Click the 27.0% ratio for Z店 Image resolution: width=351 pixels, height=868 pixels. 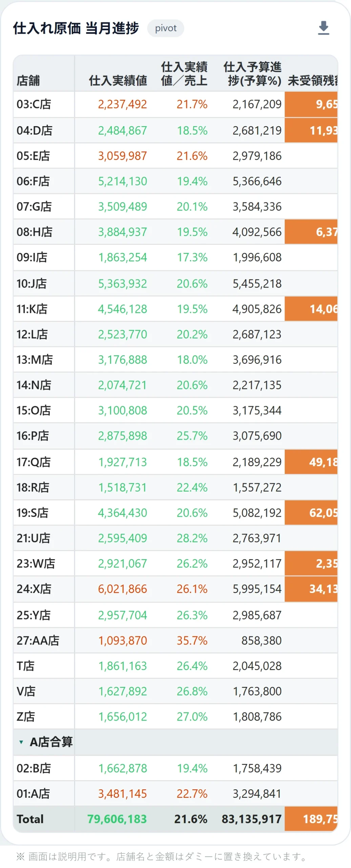pos(192,716)
